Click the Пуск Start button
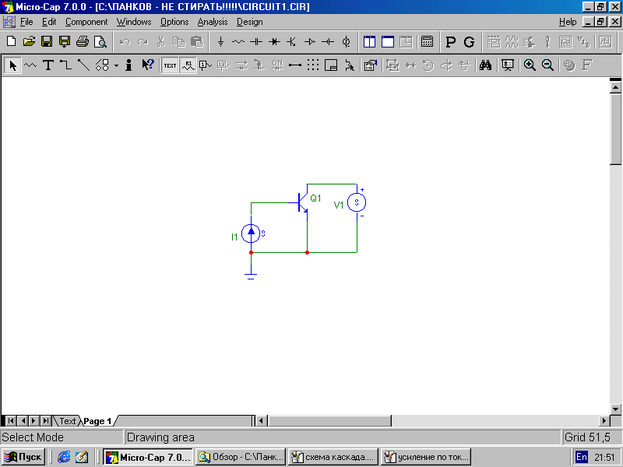This screenshot has width=623, height=467. (x=24, y=457)
